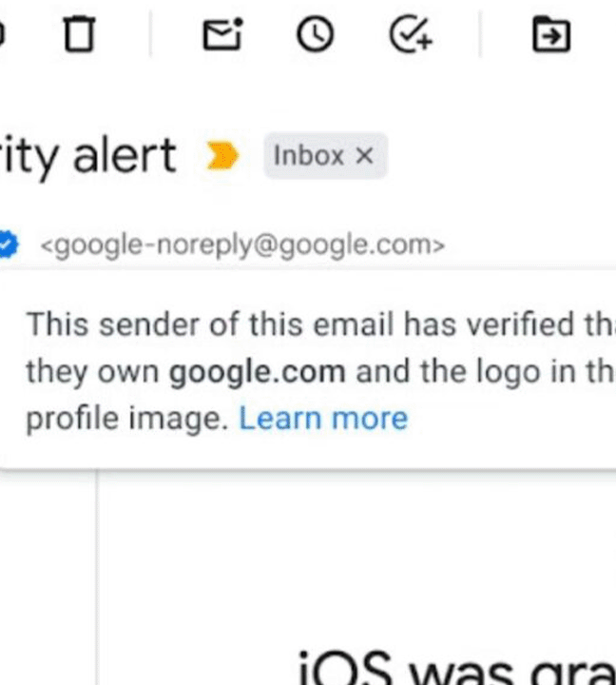Screen dimensions: 616x685
Task: Add this email to Tasks
Action: click(x=411, y=34)
